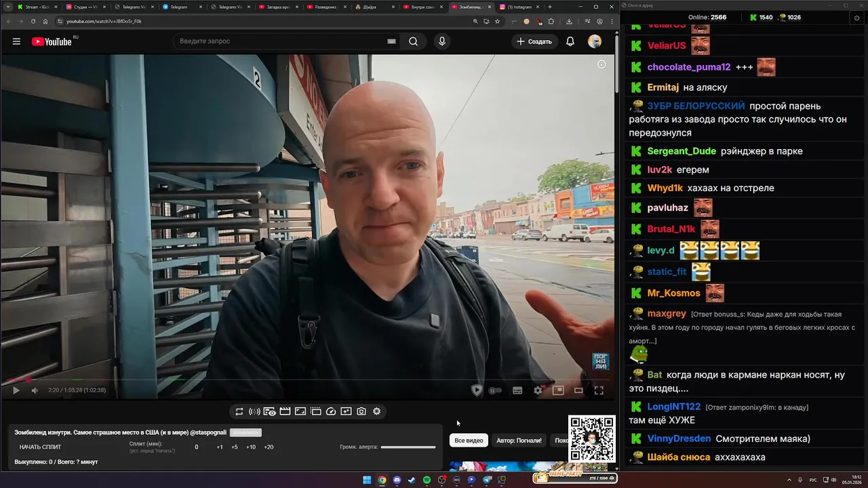Adjust the Громк. алерта volume slider
The width and height of the screenshot is (868, 488).
click(408, 447)
